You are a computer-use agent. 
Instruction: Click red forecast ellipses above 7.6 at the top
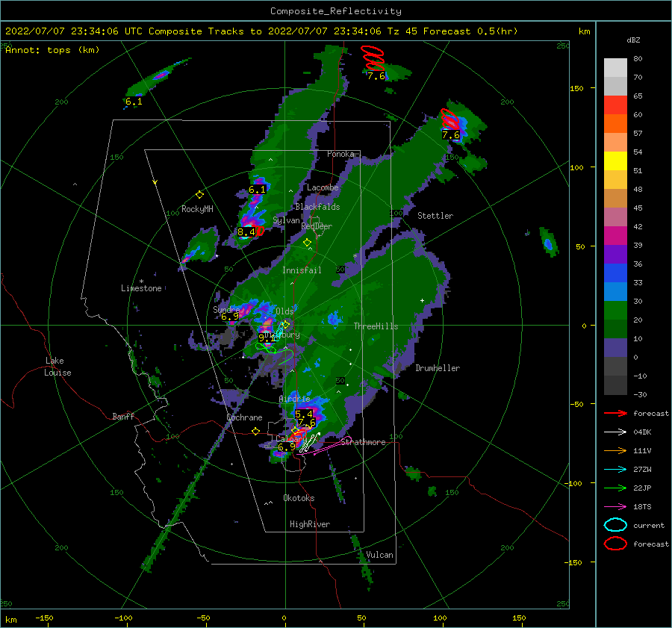(x=373, y=57)
